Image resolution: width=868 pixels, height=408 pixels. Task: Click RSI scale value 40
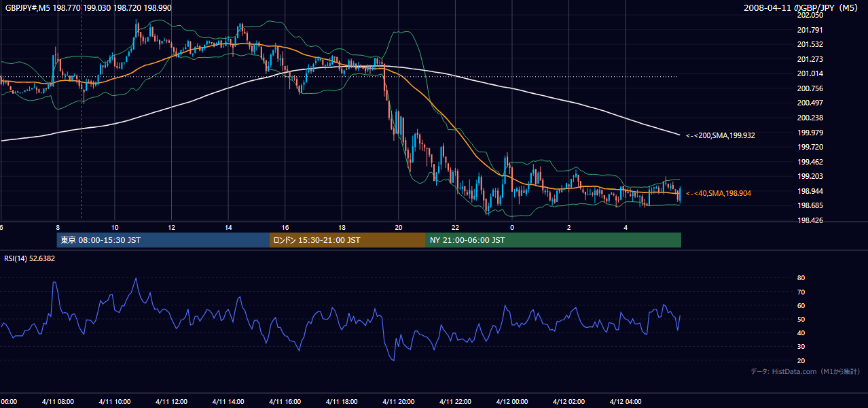(x=801, y=333)
